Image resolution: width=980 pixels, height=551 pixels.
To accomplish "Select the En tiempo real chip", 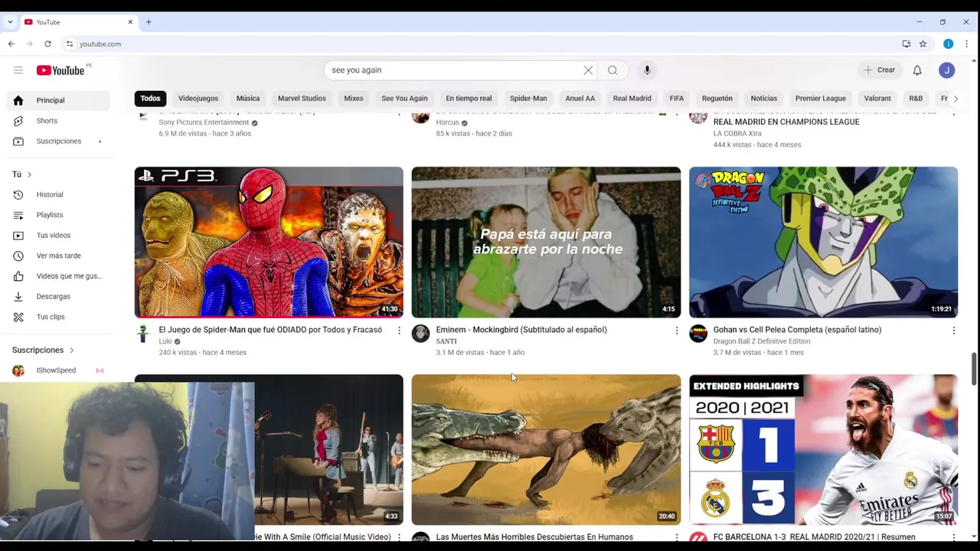I will tap(469, 99).
